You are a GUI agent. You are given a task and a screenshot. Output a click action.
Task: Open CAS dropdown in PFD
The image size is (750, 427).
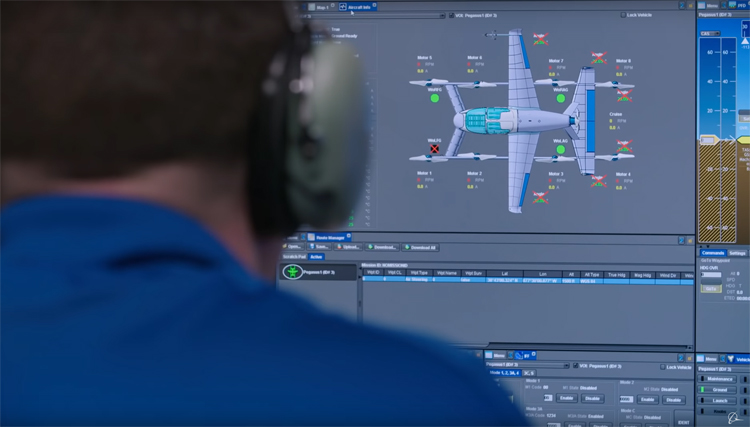(x=710, y=33)
